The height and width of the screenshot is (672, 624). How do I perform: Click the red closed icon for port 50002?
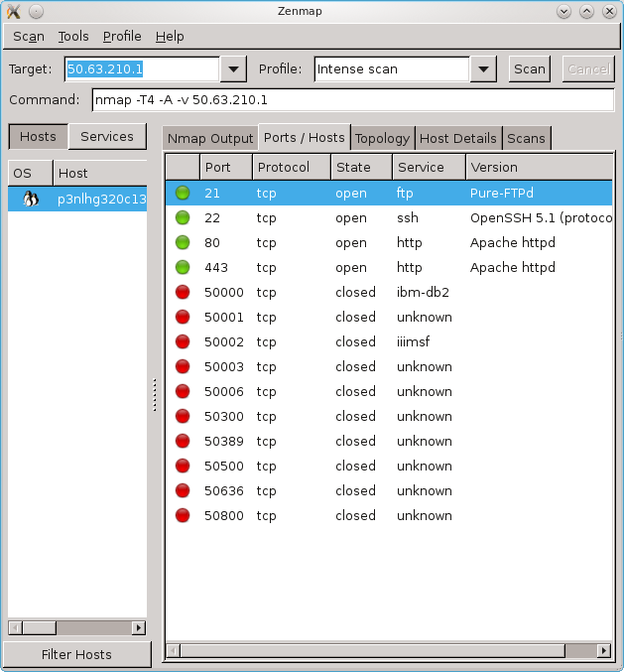pos(183,342)
